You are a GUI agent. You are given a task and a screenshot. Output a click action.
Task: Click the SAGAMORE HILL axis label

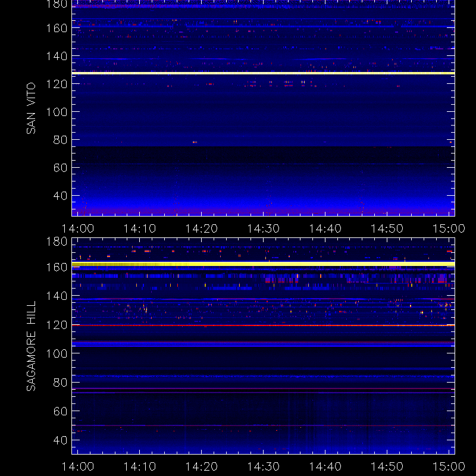[31, 346]
